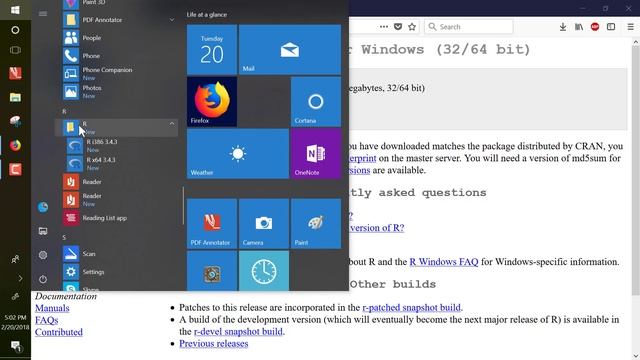Click the user account icon in Start sidebar
Screen dimensions: 640x360
(43, 207)
